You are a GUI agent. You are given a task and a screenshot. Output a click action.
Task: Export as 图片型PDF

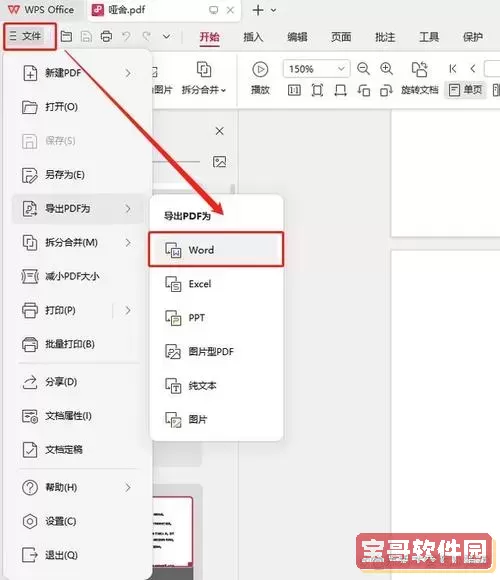(x=216, y=351)
